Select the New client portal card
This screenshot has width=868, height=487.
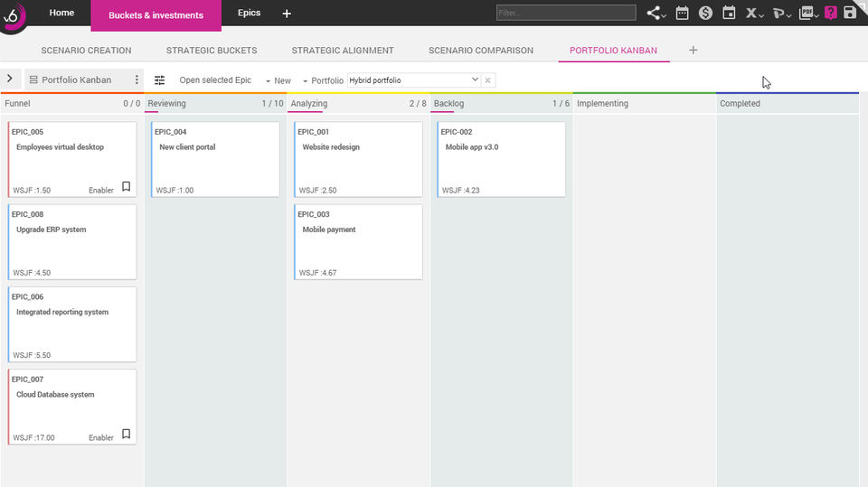[215, 159]
